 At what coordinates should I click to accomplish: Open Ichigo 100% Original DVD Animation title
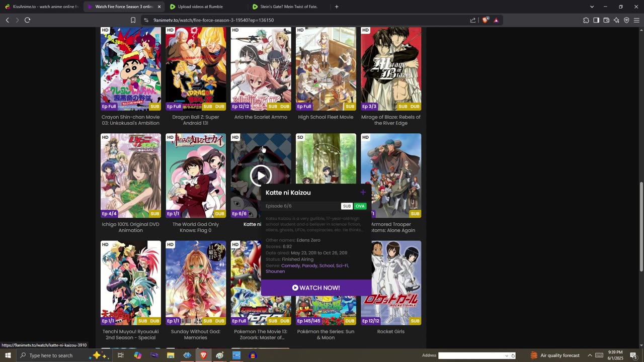[x=131, y=227]
